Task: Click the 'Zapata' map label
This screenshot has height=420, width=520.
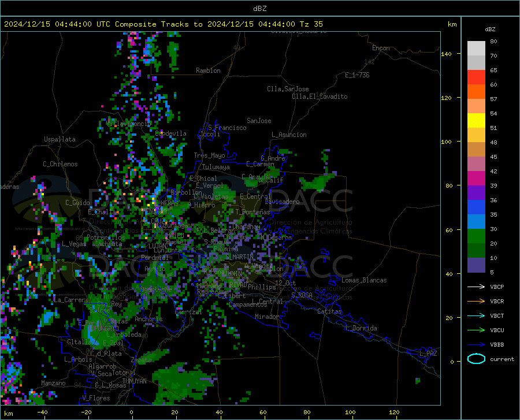Action: click(142, 360)
